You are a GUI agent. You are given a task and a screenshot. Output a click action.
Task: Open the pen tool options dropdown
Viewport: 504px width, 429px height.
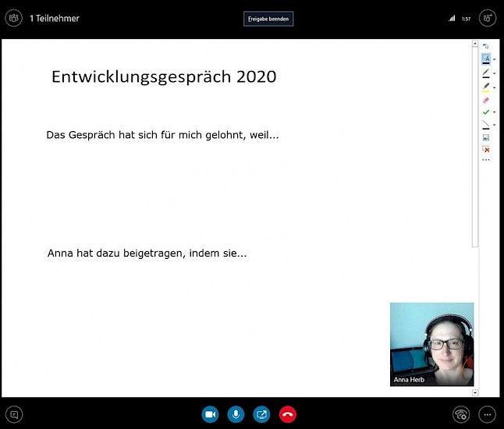pyautogui.click(x=495, y=73)
